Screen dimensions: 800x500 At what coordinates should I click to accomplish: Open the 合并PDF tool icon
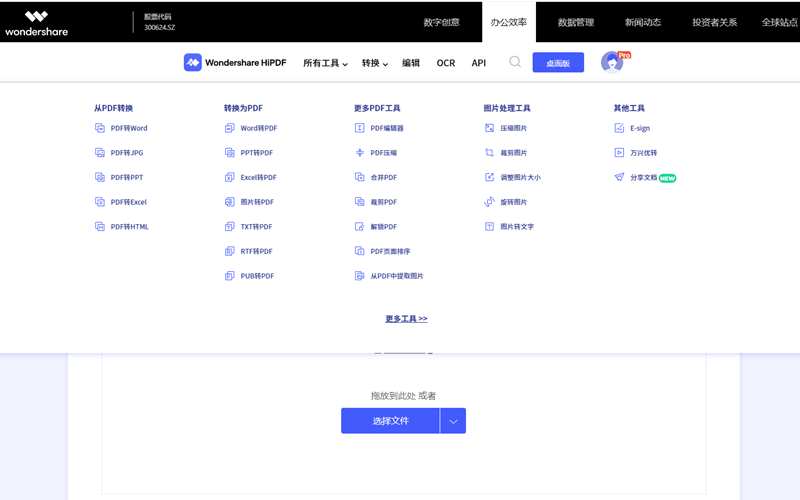(360, 177)
